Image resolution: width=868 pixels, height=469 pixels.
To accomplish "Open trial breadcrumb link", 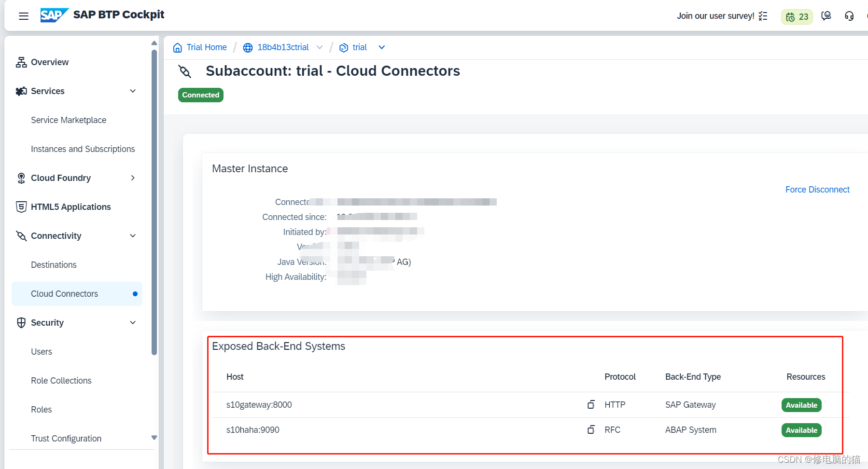I will (x=360, y=47).
